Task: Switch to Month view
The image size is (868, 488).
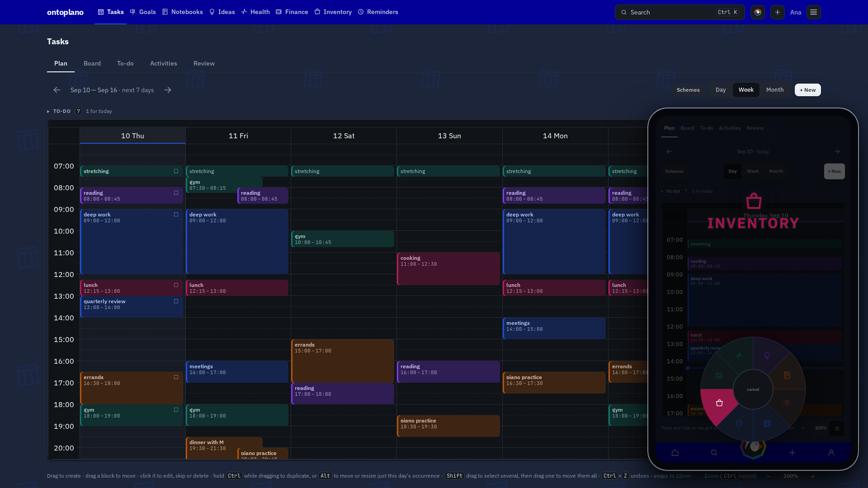Action: click(x=775, y=90)
